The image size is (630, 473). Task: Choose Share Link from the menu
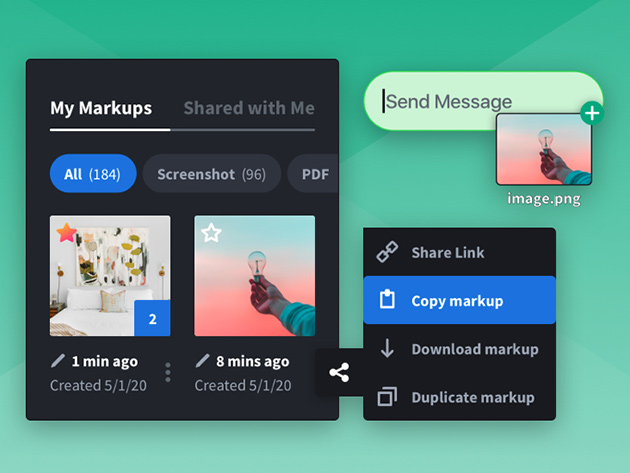[460, 252]
